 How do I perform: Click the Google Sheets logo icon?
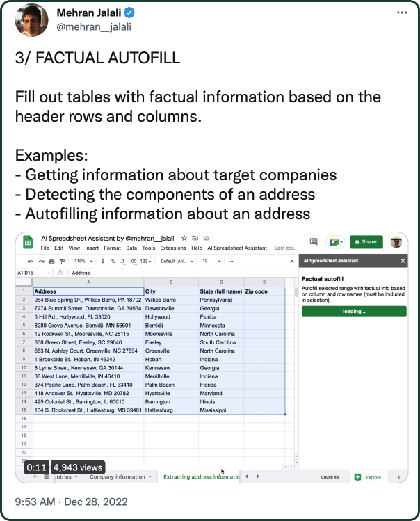click(28, 243)
